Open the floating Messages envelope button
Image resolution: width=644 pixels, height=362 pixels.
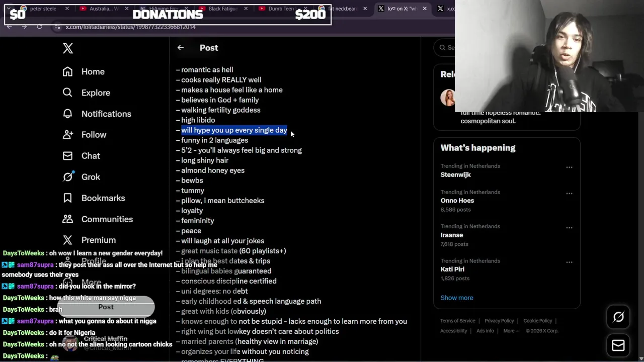(618, 345)
